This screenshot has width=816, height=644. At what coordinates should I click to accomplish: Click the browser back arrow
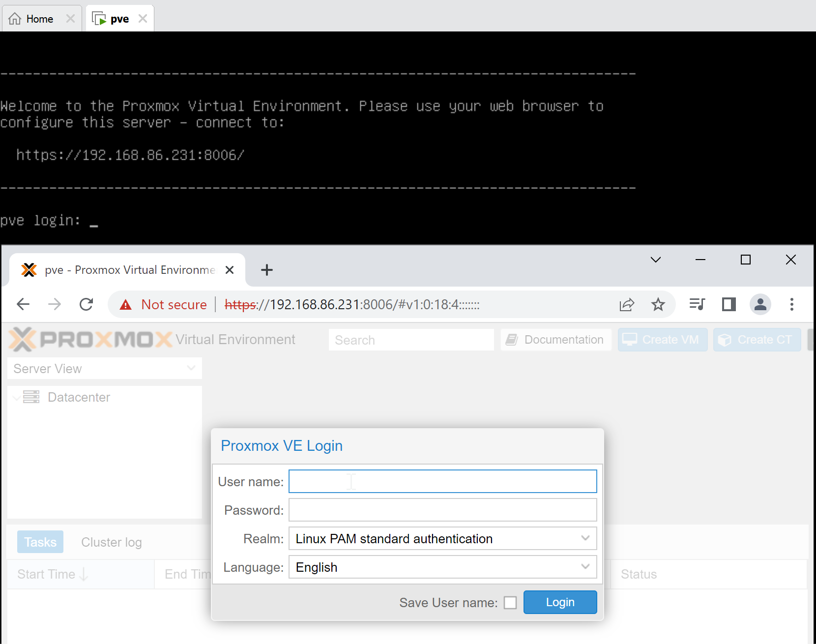[23, 305]
